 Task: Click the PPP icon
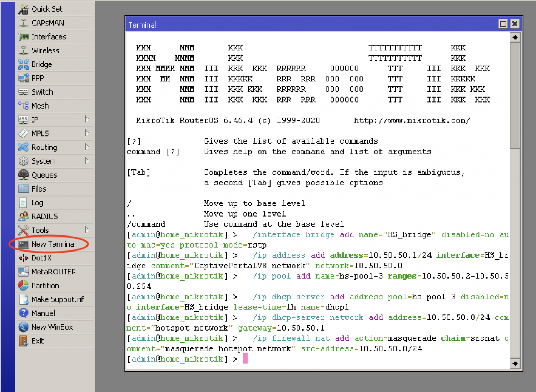pyautogui.click(x=23, y=78)
